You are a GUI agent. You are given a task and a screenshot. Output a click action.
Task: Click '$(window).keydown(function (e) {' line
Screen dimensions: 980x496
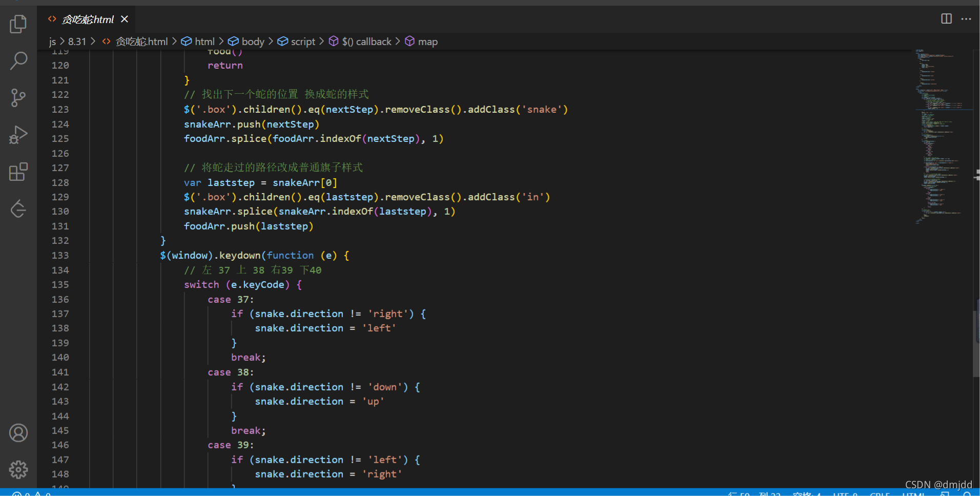pos(255,255)
